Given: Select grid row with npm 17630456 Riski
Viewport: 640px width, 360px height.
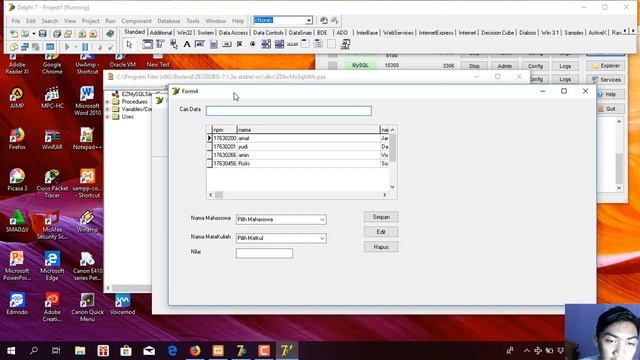Looking at the screenshot, I should click(298, 164).
